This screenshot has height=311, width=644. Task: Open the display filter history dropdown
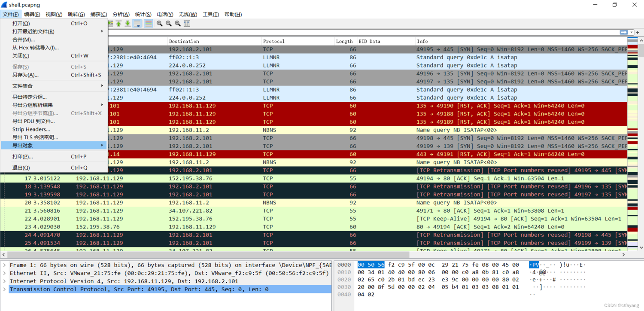coord(632,33)
